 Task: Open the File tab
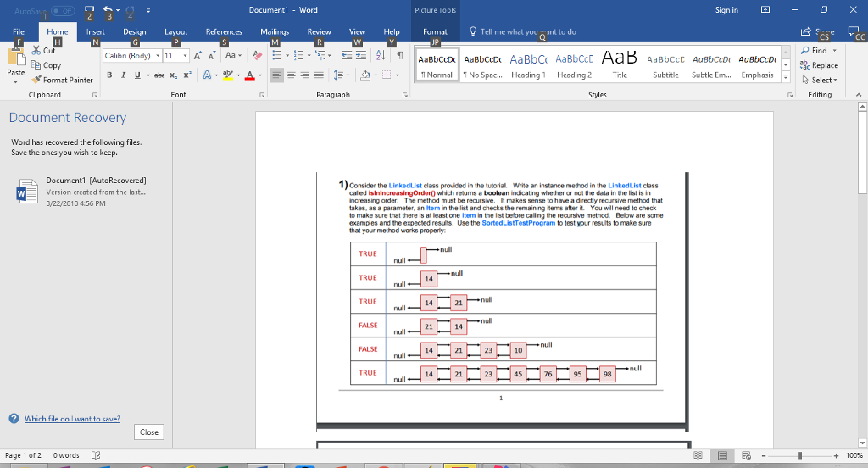click(19, 31)
